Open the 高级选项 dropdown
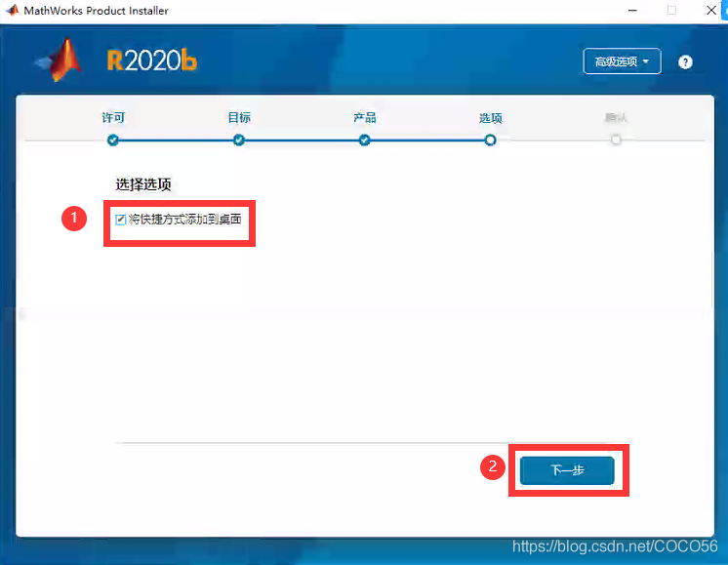The image size is (728, 565). point(622,61)
